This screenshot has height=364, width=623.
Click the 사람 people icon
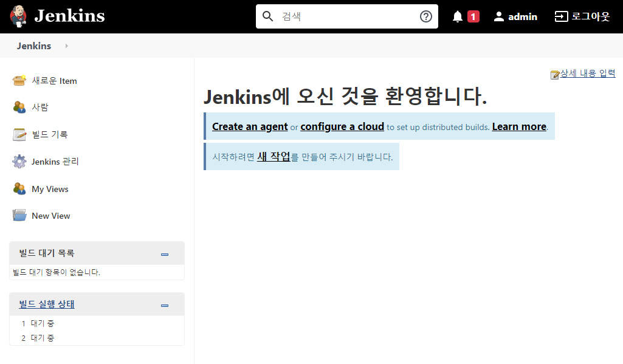coord(19,107)
